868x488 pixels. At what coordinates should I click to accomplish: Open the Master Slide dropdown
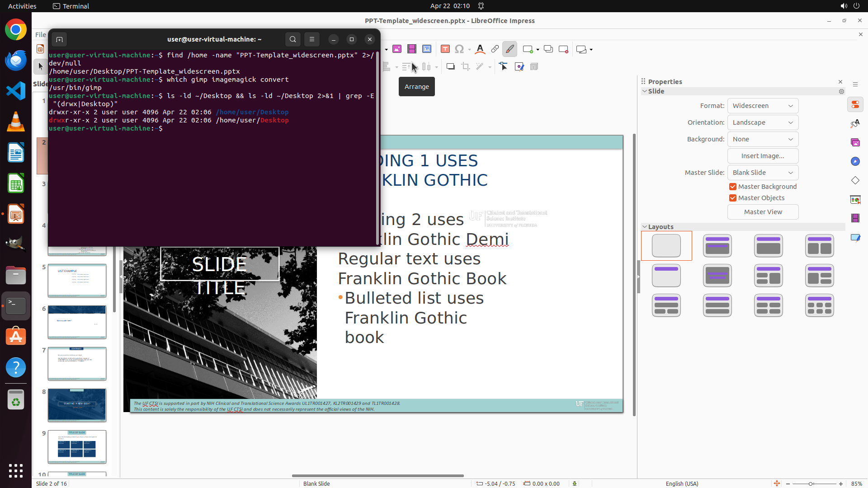[x=763, y=173]
